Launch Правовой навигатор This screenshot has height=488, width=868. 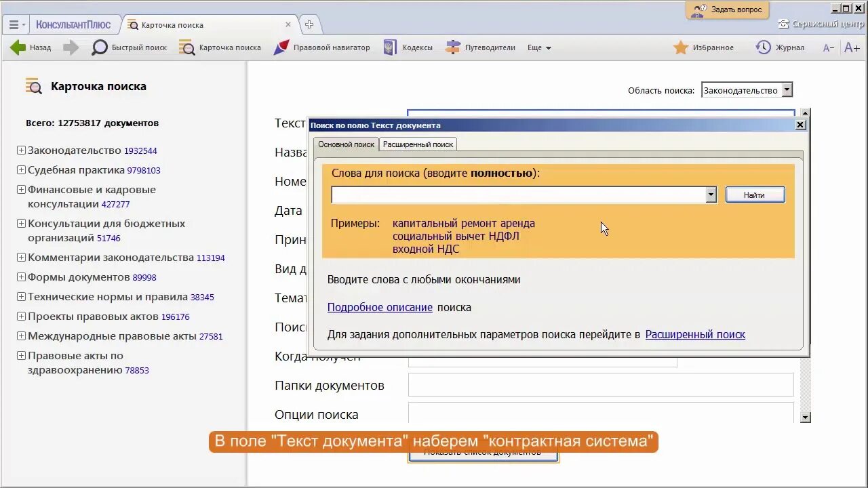pos(321,47)
